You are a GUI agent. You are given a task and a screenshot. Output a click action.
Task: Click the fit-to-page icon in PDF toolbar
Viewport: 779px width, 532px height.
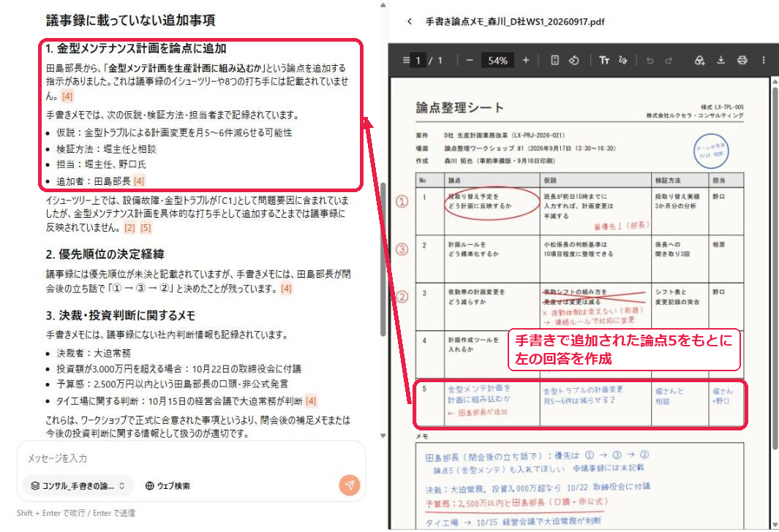[x=555, y=60]
